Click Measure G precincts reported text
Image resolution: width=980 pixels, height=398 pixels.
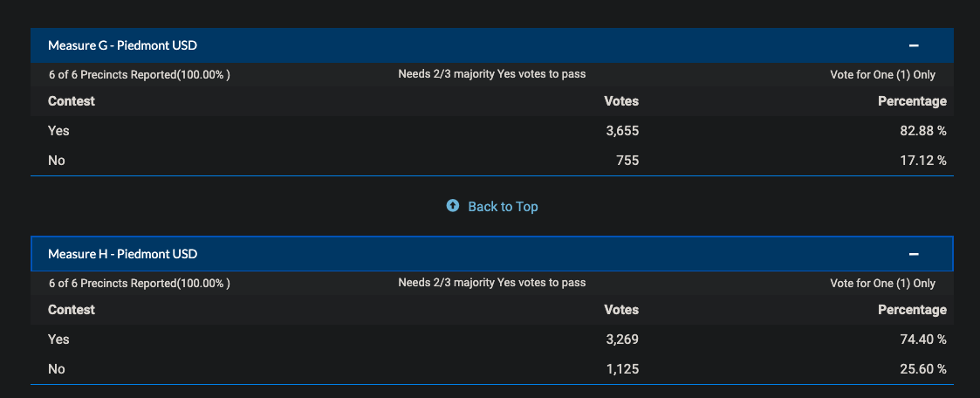140,75
